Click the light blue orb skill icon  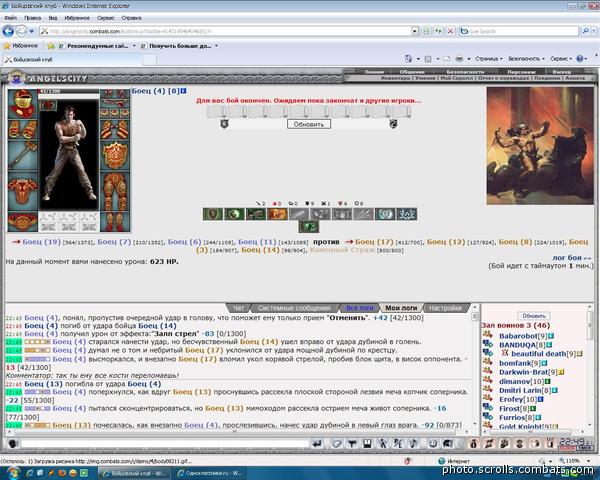(385, 214)
